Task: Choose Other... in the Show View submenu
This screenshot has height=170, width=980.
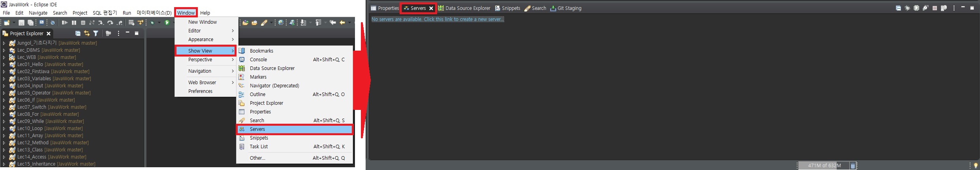Action: (x=295, y=158)
